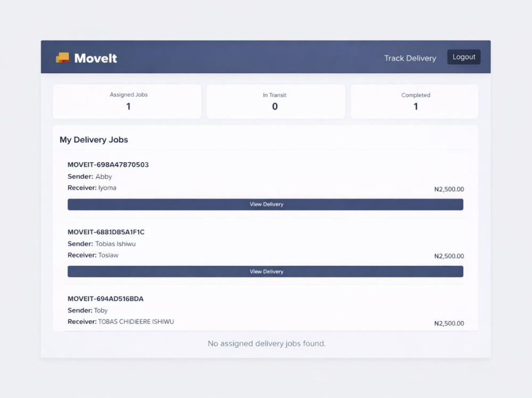
Task: Click the N2,500.00 price for Toby's job
Action: pos(449,324)
